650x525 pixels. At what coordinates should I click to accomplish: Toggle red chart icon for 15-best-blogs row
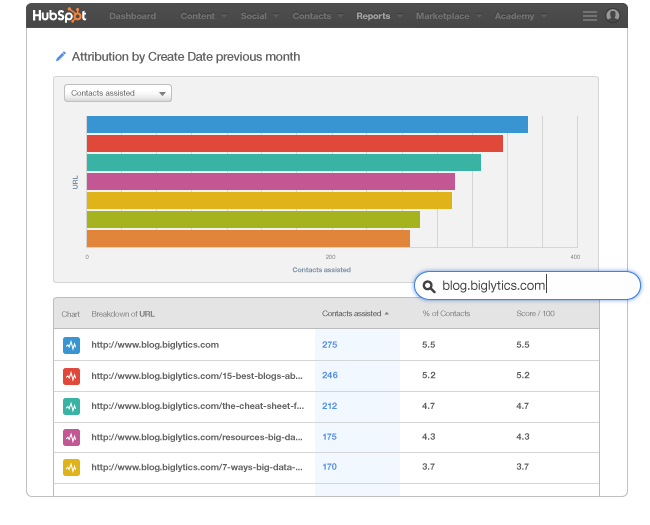(71, 376)
